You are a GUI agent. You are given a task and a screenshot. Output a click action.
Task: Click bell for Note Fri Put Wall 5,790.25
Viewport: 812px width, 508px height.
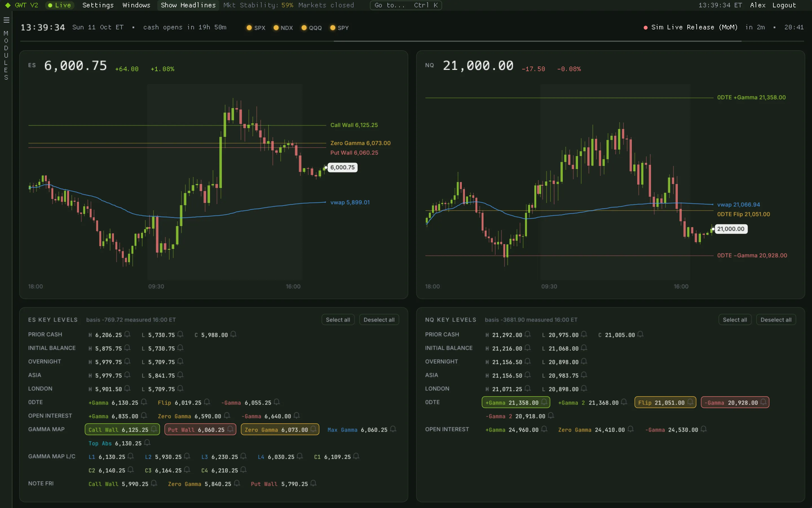pyautogui.click(x=314, y=483)
